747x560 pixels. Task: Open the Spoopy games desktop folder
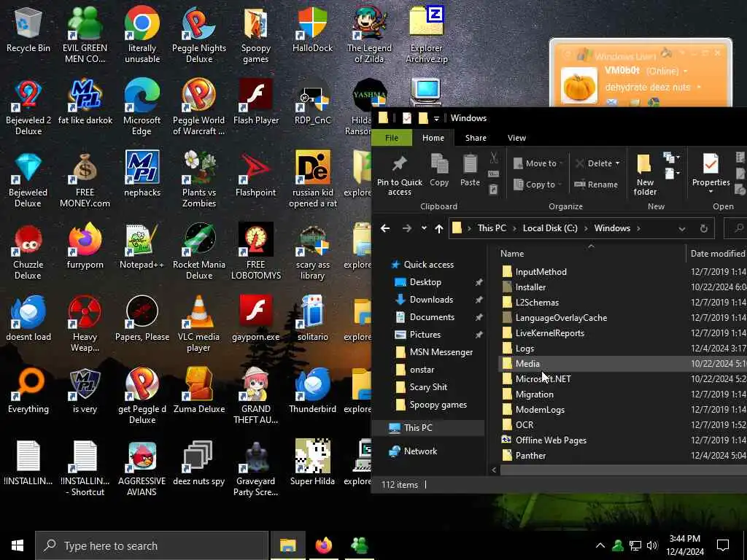point(256,36)
